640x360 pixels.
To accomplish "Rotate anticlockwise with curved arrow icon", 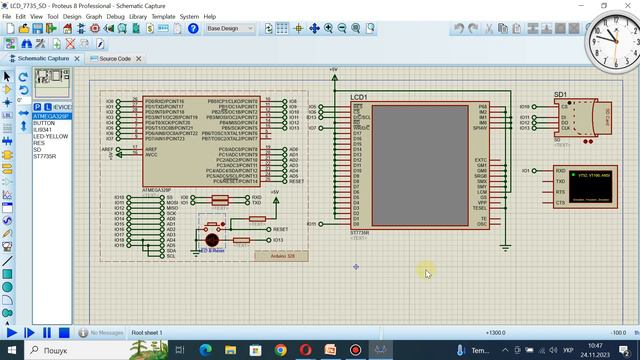I will click(x=23, y=90).
